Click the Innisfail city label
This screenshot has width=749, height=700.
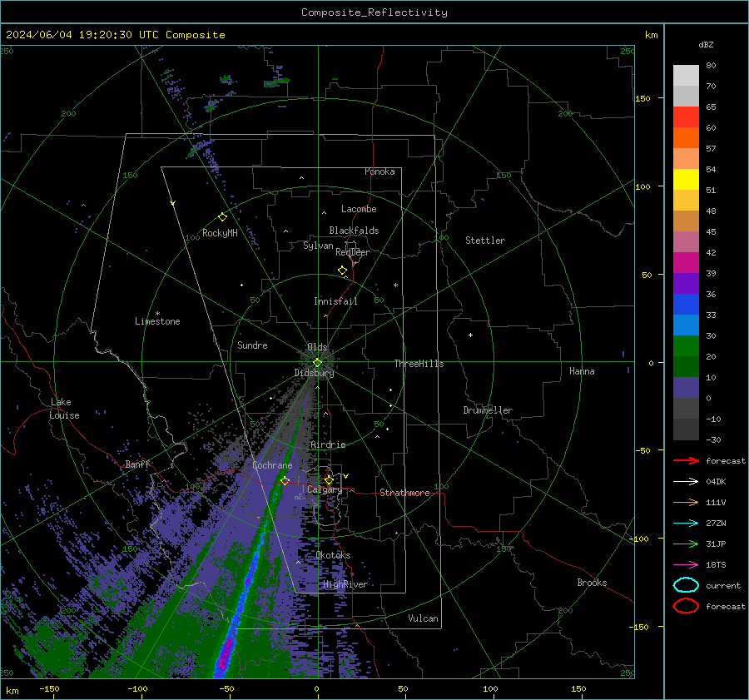tap(335, 301)
